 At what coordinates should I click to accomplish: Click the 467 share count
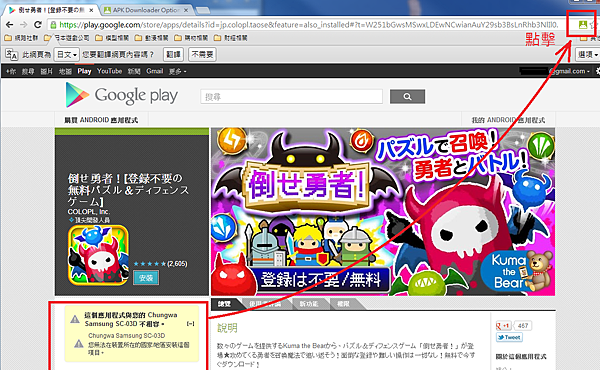(x=523, y=326)
